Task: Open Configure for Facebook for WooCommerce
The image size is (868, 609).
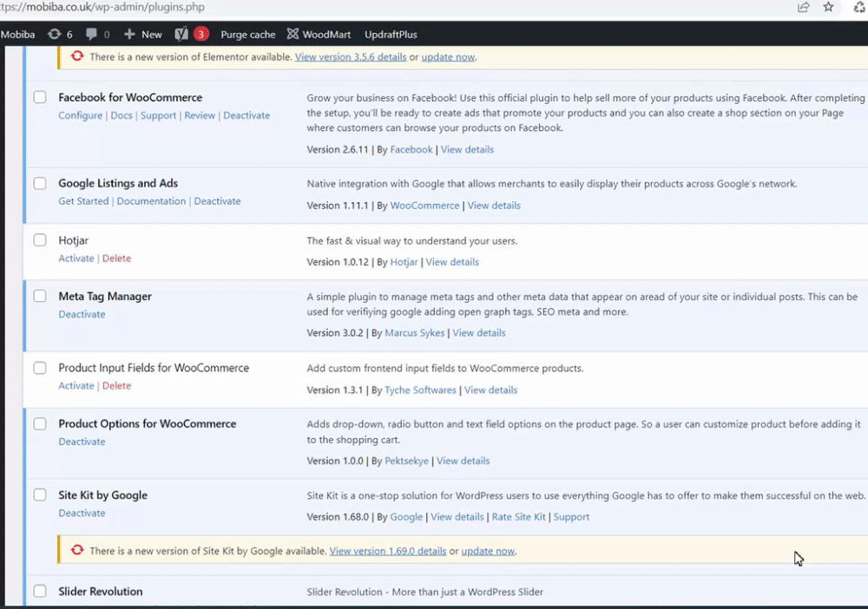Action: [x=80, y=115]
